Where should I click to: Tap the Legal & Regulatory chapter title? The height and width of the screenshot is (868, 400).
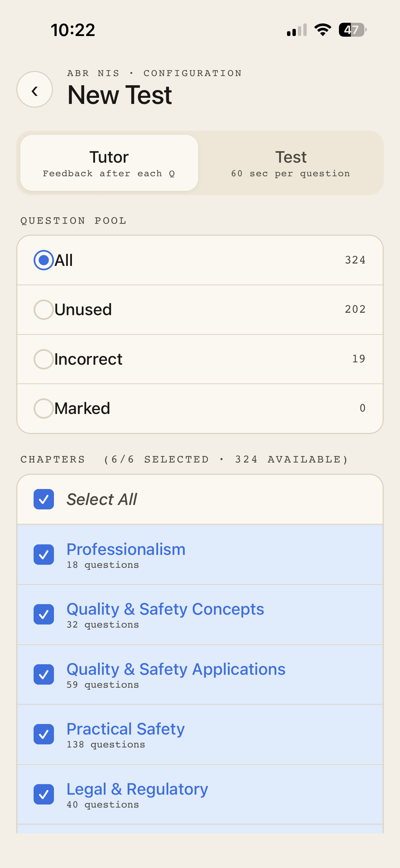point(137,789)
